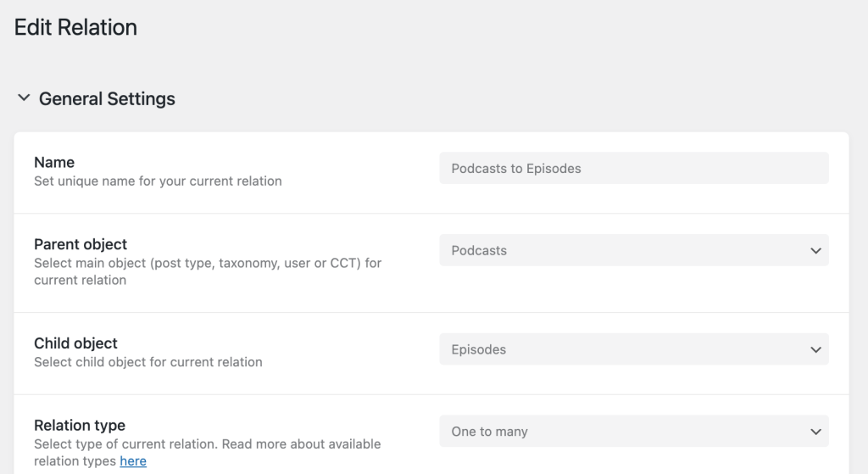Click the Edit Relation page heading
The width and height of the screenshot is (868, 474).
[x=75, y=27]
